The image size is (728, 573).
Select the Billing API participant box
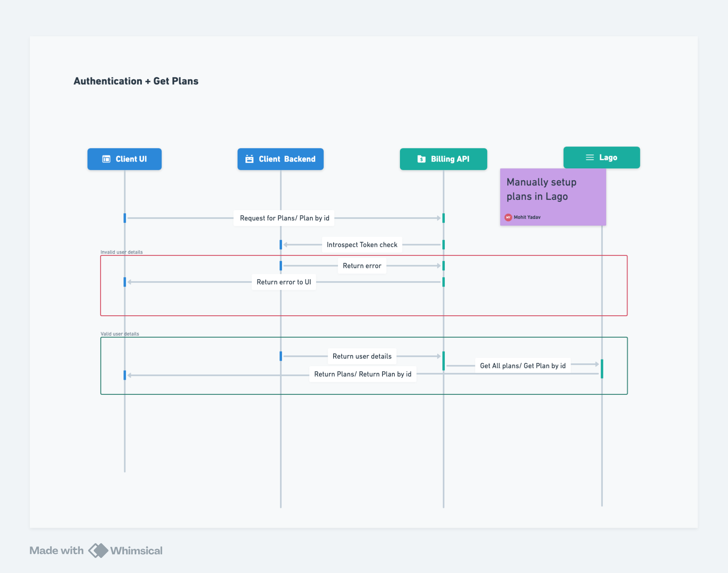click(443, 159)
